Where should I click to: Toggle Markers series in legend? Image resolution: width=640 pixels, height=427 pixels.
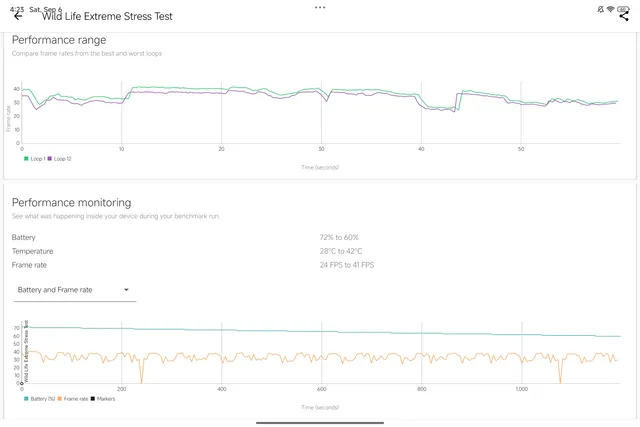coord(103,399)
